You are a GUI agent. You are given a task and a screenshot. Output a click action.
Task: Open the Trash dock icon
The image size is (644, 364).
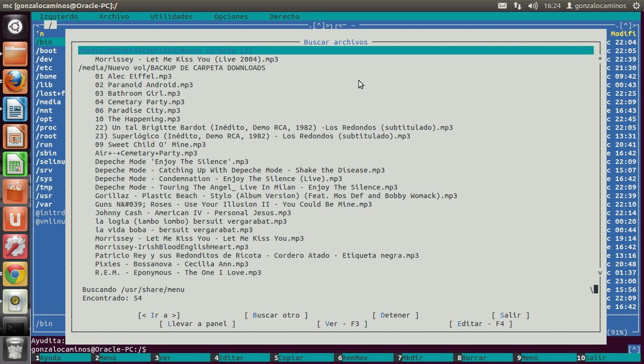(x=15, y=348)
